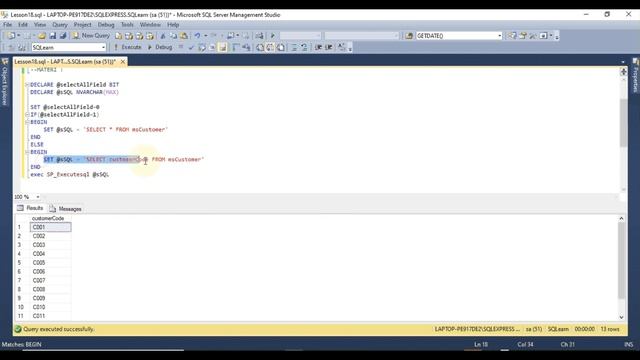The image size is (640, 360).
Task: Open an Analysis Services XMLA Query
Action: [x=150, y=36]
